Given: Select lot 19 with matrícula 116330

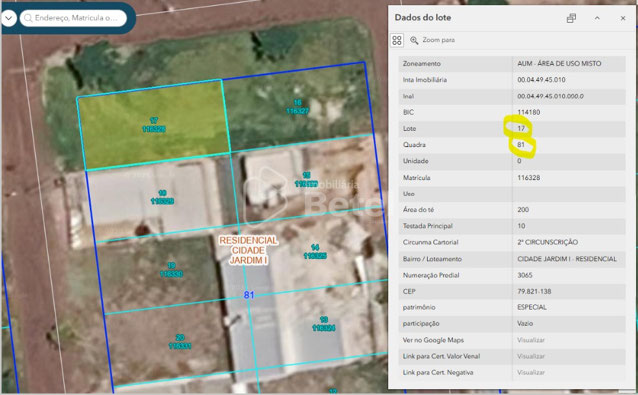Looking at the screenshot, I should point(171,270).
